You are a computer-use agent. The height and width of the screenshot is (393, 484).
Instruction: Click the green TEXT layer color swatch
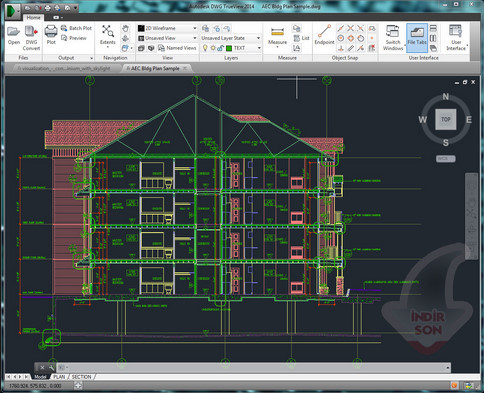point(229,48)
